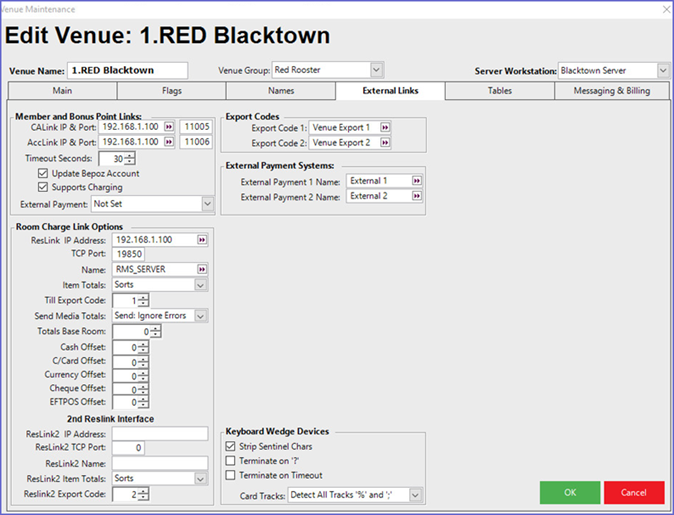Click the C/Card Offset spinner
This screenshot has height=515, width=674.
pos(144,362)
